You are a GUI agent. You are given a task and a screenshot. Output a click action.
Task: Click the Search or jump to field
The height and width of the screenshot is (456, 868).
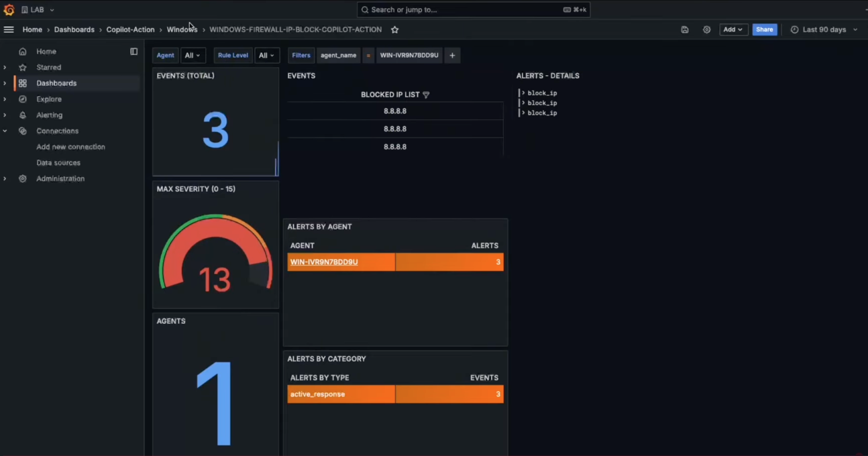pyautogui.click(x=474, y=10)
